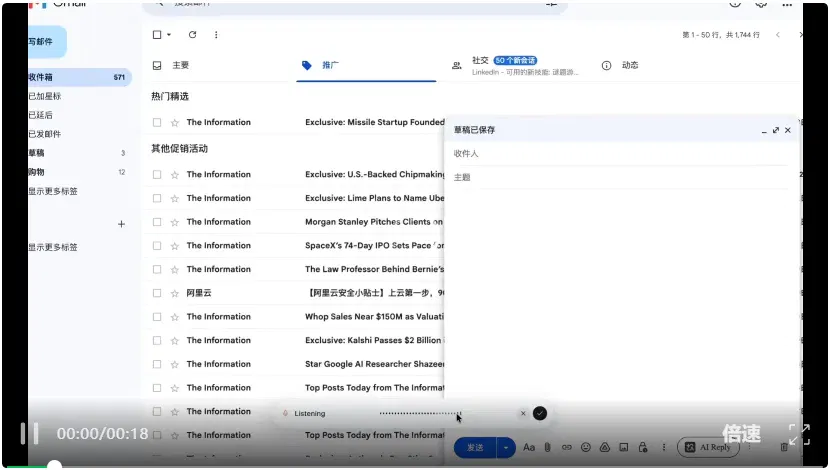Check the 'Whop Sales Near $150M' email box
830x470 pixels.
coord(157,317)
